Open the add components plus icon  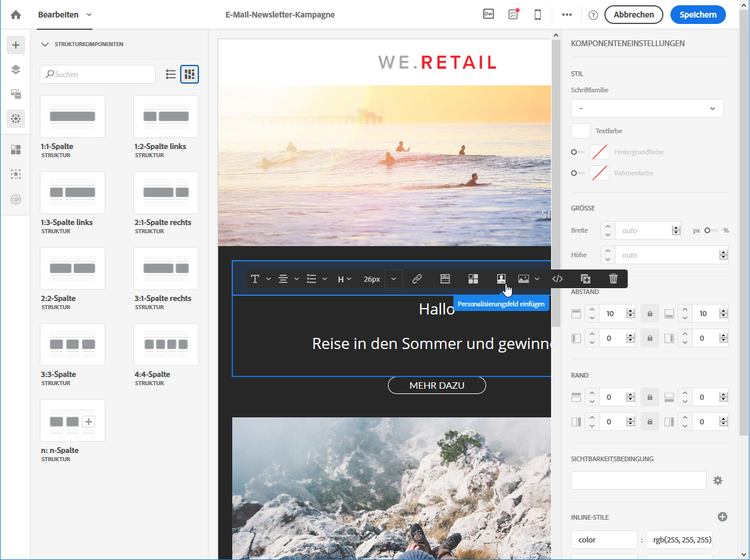coord(16,45)
